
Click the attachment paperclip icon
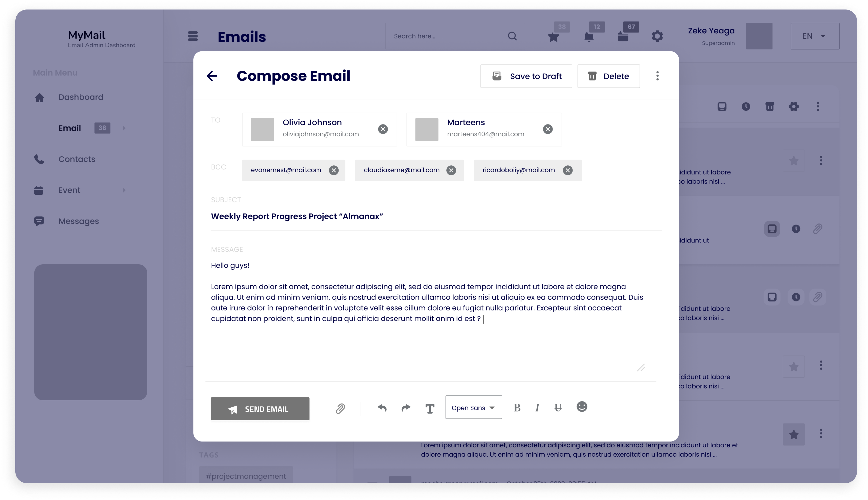[339, 408]
